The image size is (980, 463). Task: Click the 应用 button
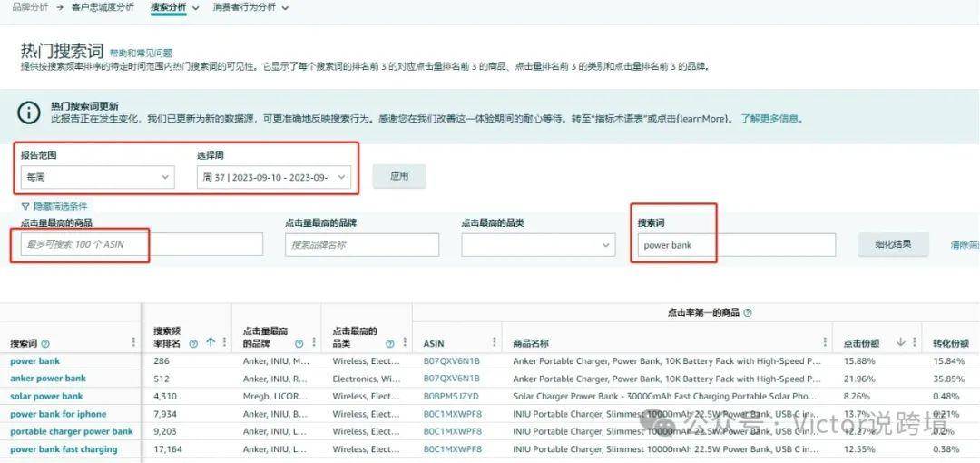tap(399, 176)
